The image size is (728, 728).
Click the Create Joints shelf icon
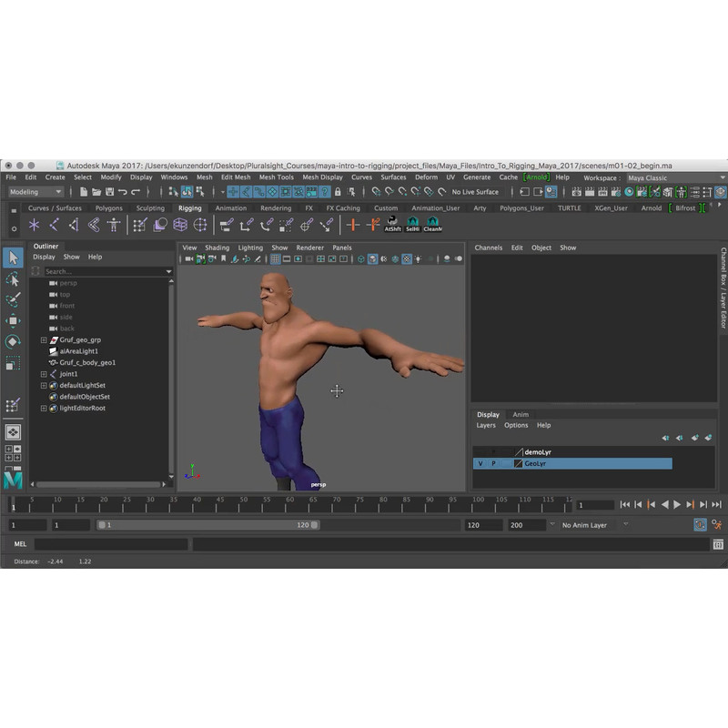55,225
